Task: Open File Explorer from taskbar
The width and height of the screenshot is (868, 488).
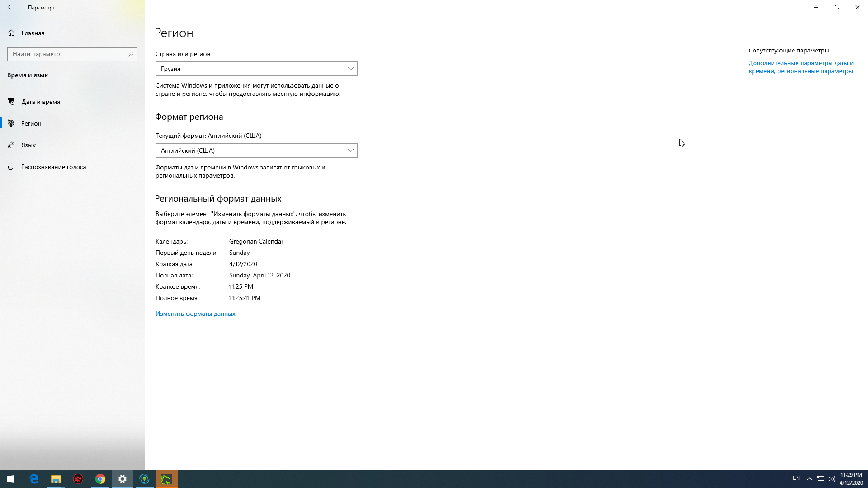Action: click(56, 479)
